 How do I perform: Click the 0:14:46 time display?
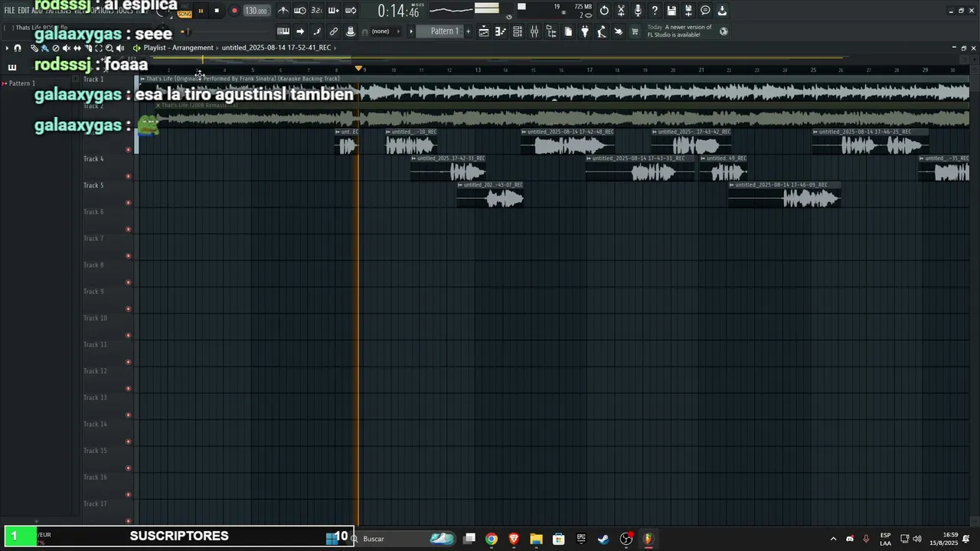(x=398, y=11)
